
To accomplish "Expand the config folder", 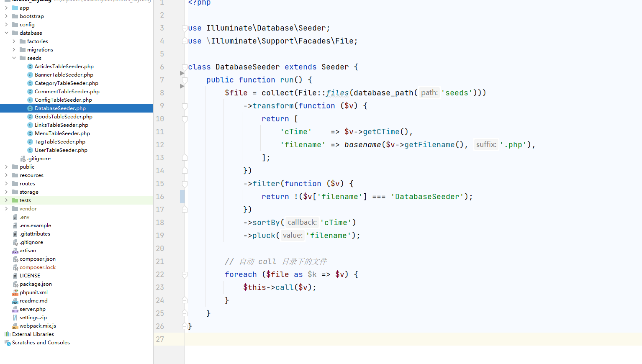I will click(x=6, y=25).
